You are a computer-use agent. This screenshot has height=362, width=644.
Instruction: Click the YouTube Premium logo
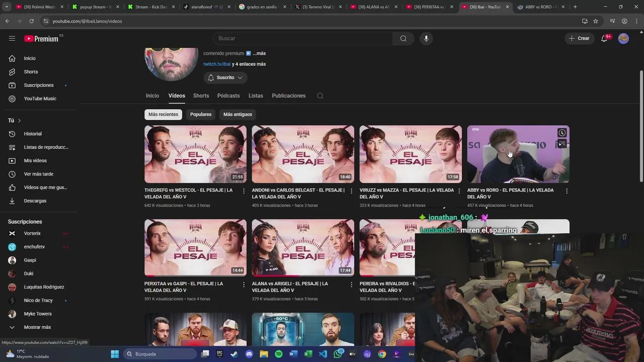point(41,39)
